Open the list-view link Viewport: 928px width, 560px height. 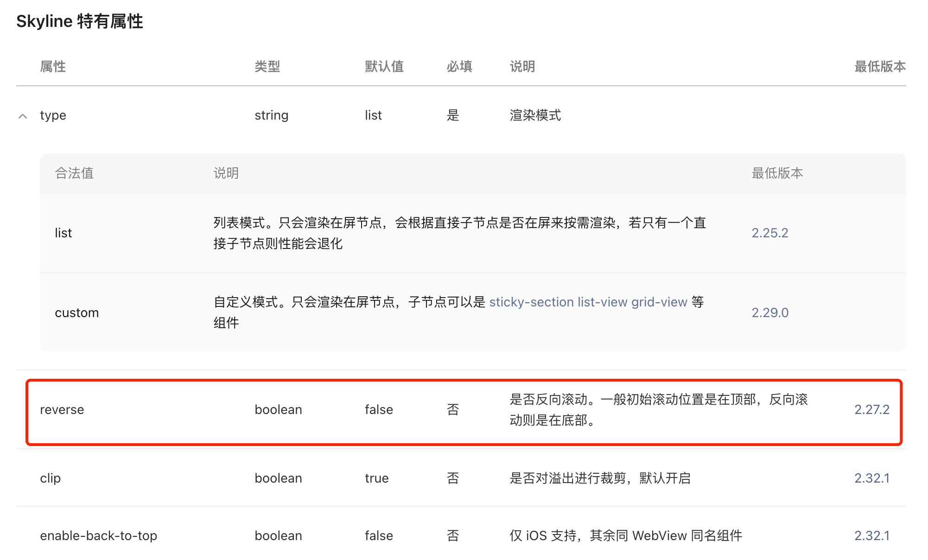coord(602,302)
